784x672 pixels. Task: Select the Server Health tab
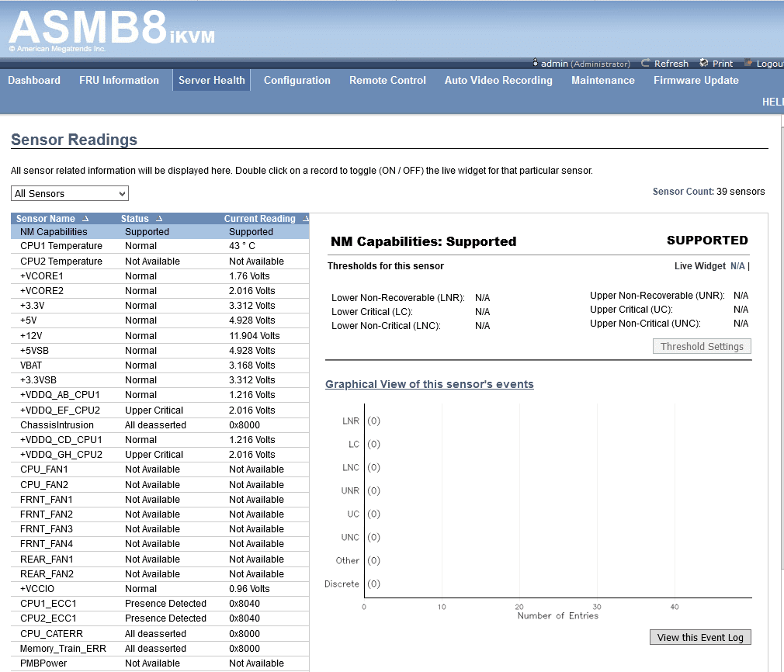click(211, 80)
